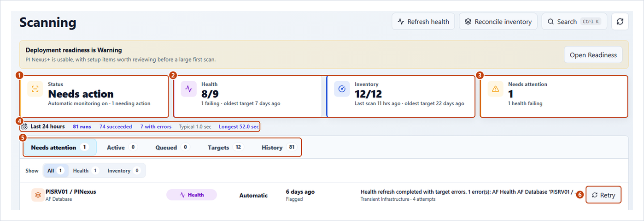Select the Status Needs action card
Image resolution: width=644 pixels, height=221 pixels.
coord(94,96)
